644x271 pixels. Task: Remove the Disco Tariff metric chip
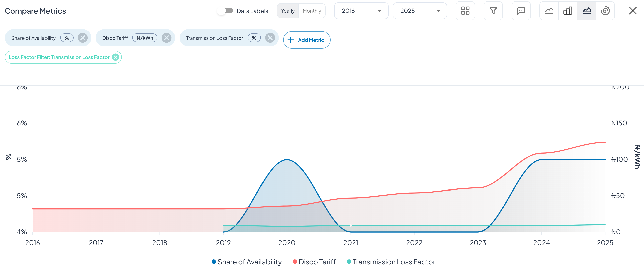166,38
